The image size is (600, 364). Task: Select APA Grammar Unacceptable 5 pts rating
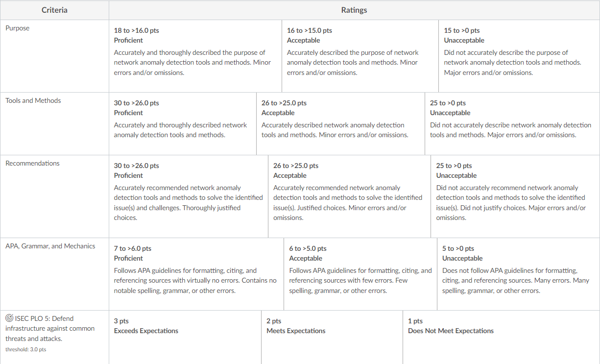coord(518,274)
